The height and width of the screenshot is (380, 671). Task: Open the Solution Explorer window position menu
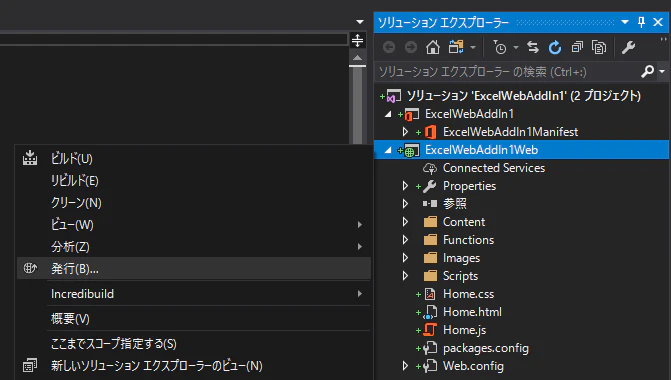625,22
